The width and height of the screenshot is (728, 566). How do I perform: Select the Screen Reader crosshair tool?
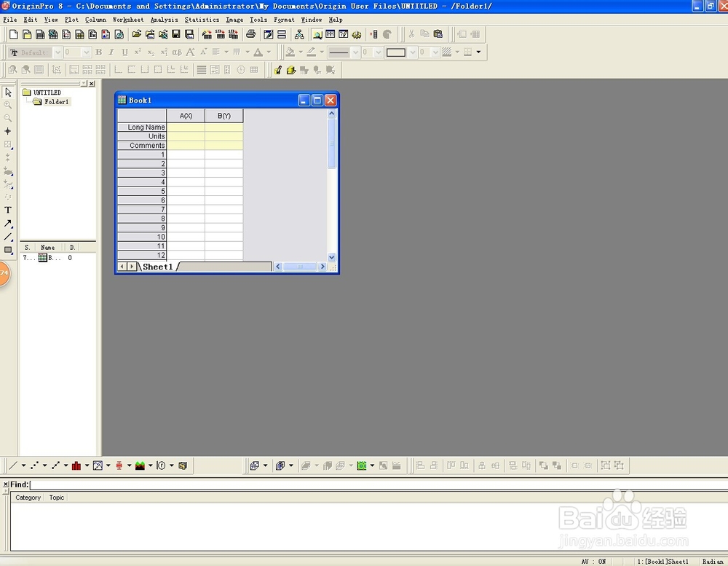coord(8,132)
